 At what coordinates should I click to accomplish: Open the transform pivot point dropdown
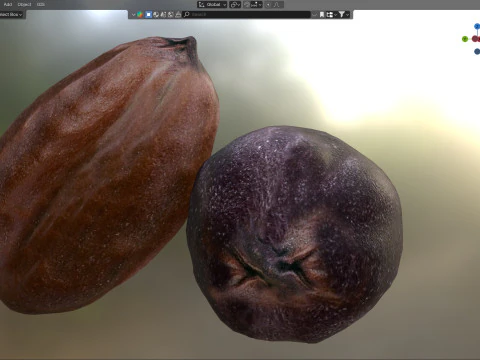coord(235,5)
